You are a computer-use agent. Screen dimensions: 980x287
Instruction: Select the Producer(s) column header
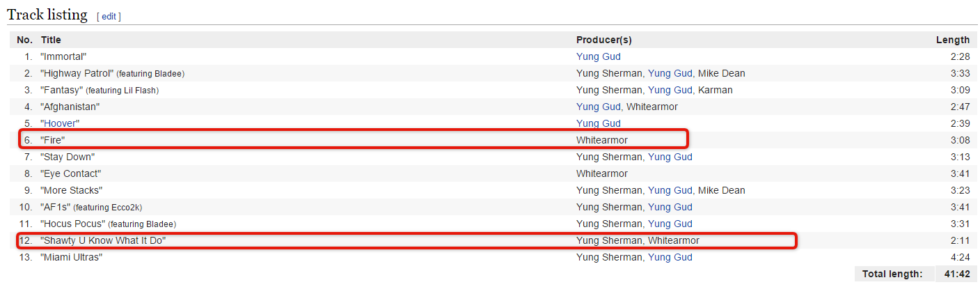pyautogui.click(x=603, y=40)
